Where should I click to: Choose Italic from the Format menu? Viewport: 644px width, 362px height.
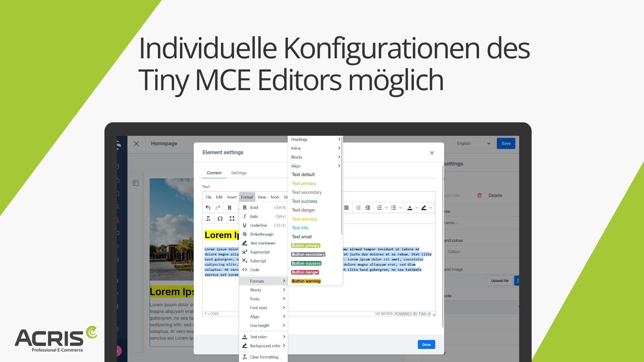pyautogui.click(x=263, y=217)
